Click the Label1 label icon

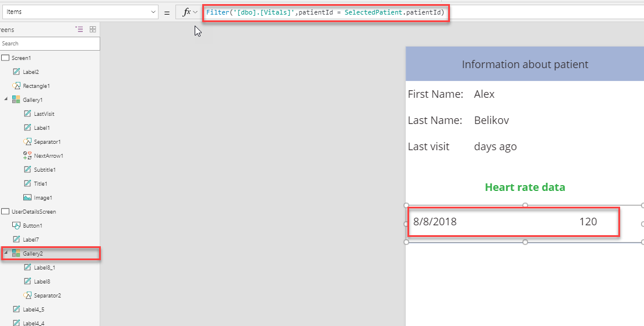[x=27, y=127]
